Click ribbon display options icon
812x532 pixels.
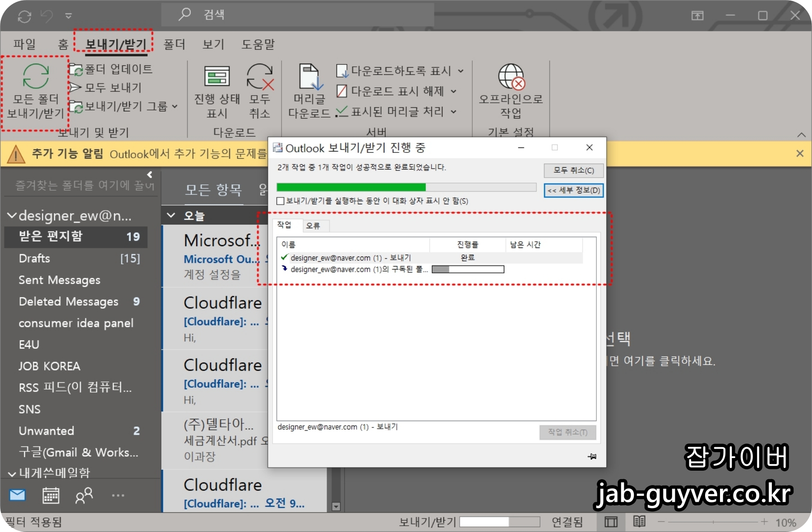(697, 16)
